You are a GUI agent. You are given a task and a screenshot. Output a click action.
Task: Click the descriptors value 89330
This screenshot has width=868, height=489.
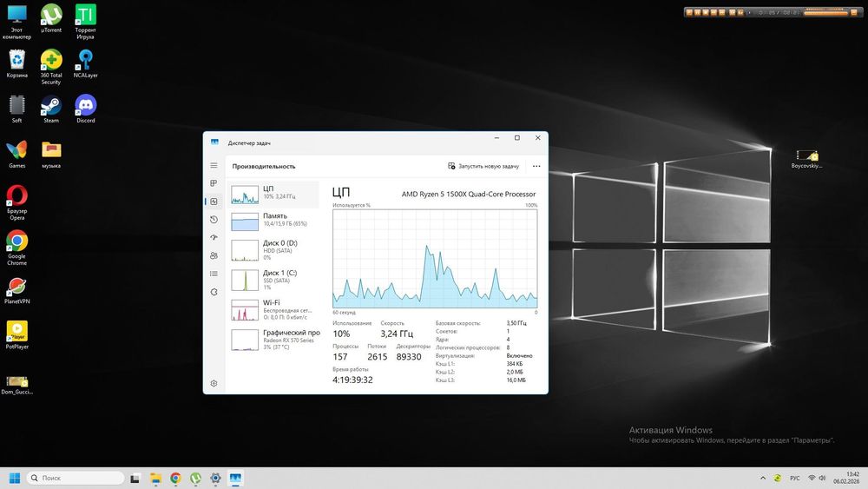pos(409,357)
